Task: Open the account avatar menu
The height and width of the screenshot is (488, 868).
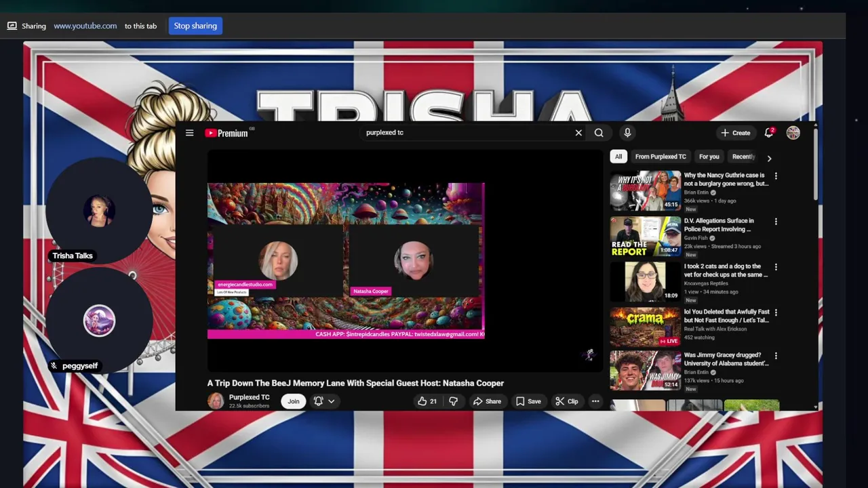Action: tap(793, 133)
